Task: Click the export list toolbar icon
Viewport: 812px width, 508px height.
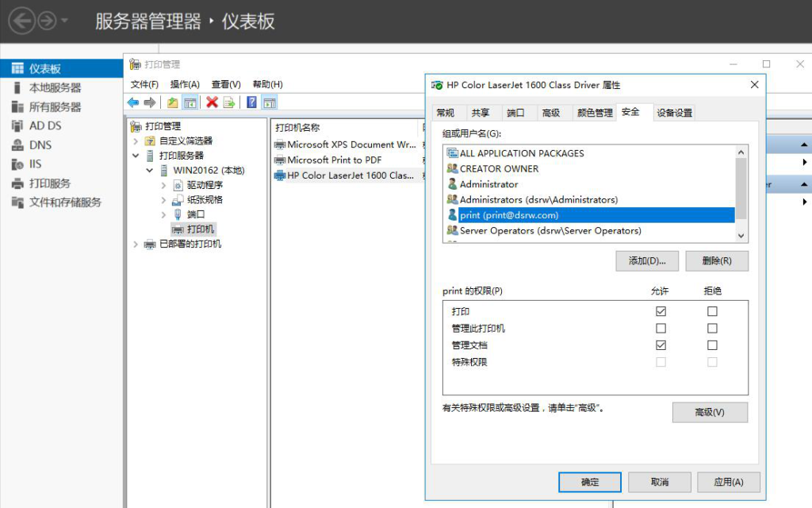Action: click(x=229, y=102)
